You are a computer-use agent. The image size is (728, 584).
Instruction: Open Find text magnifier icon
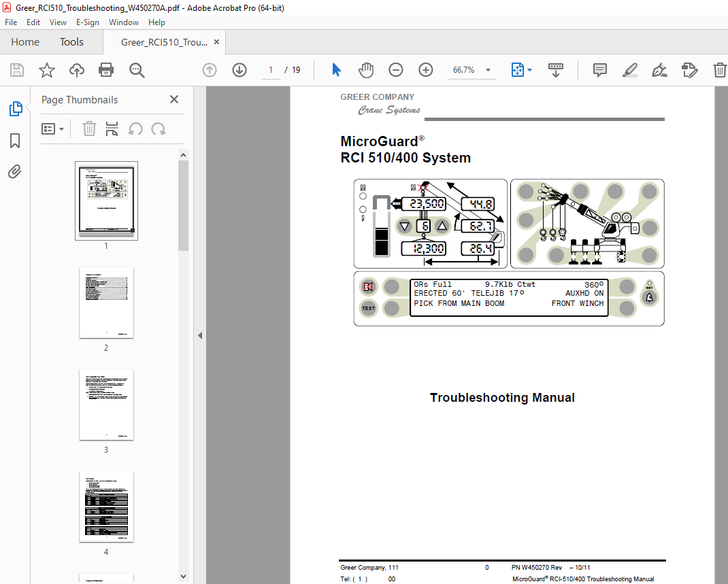point(137,70)
